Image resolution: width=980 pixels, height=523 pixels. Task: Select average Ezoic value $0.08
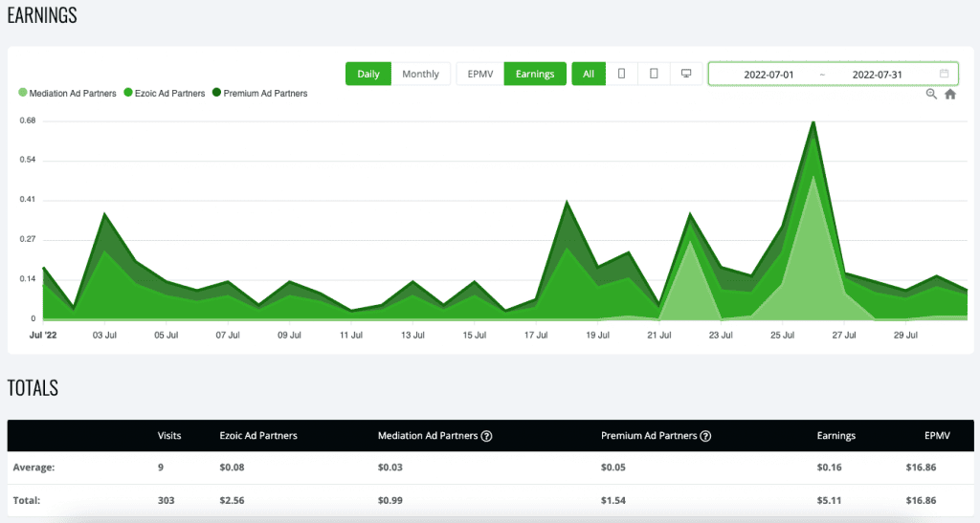coord(232,468)
